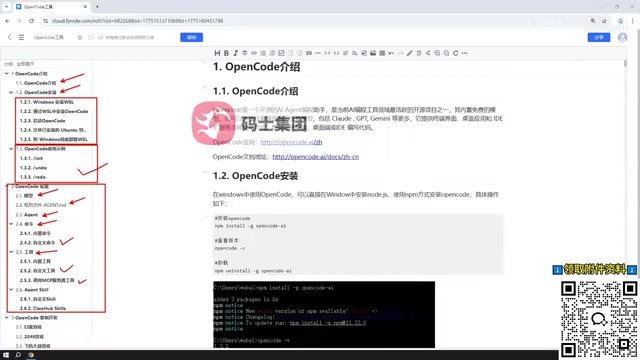Open a new browser tab
This screenshot has width=640, height=360.
click(x=97, y=7)
